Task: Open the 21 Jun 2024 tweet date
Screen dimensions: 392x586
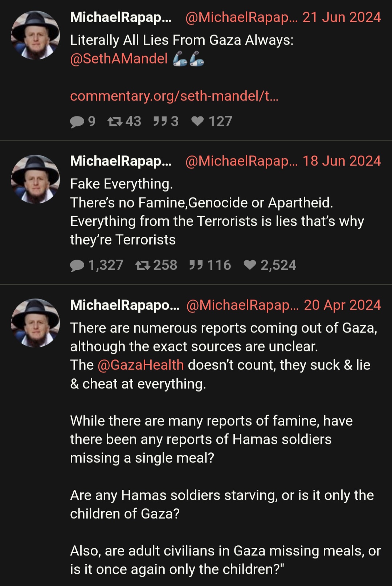Action: click(x=342, y=17)
